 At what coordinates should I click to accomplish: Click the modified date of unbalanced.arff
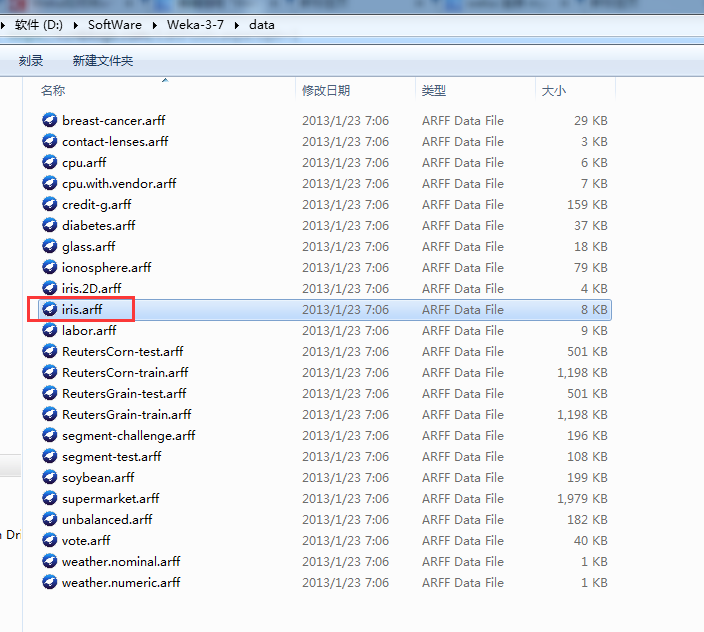point(345,519)
